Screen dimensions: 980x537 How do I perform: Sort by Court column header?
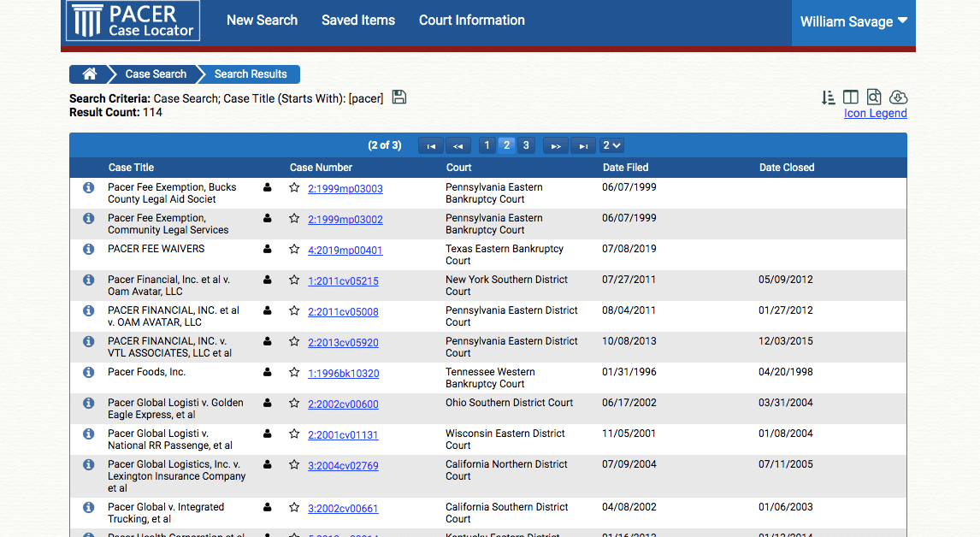coord(458,168)
